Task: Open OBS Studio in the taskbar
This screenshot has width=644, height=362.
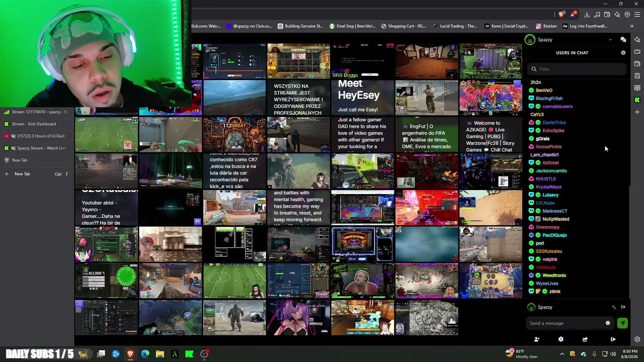Action: pyautogui.click(x=204, y=354)
